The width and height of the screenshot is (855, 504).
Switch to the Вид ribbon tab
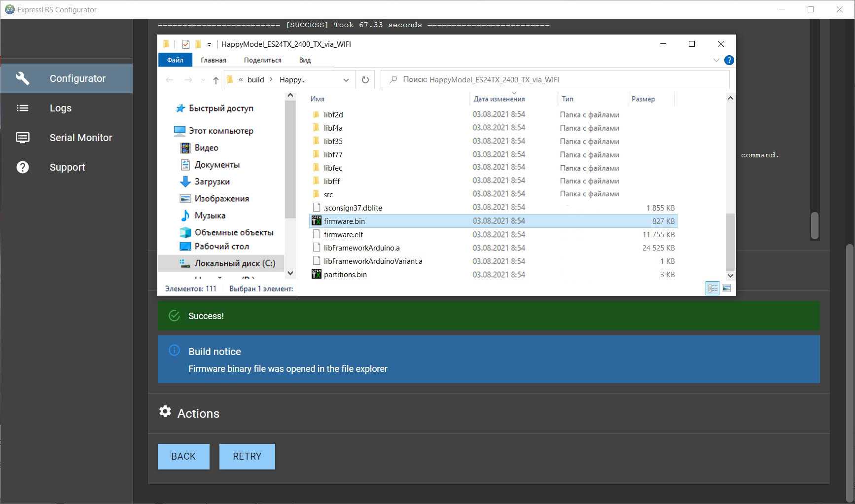pos(305,60)
